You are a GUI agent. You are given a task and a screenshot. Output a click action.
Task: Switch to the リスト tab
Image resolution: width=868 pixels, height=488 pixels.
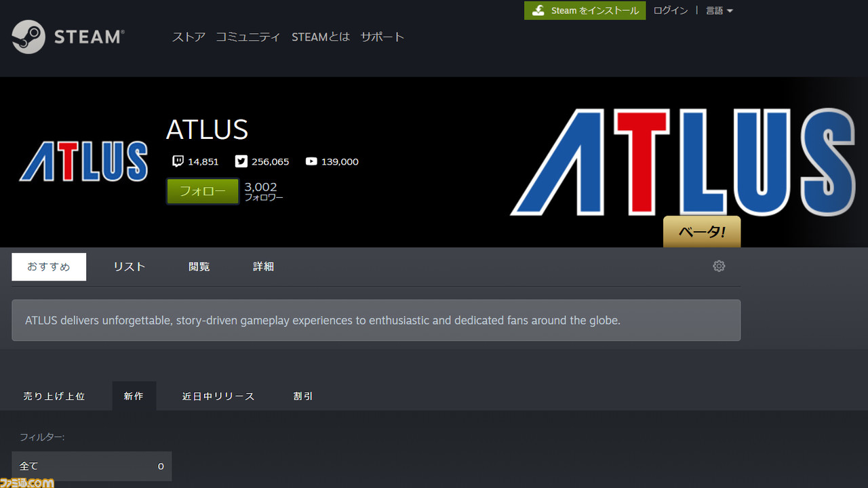(129, 266)
